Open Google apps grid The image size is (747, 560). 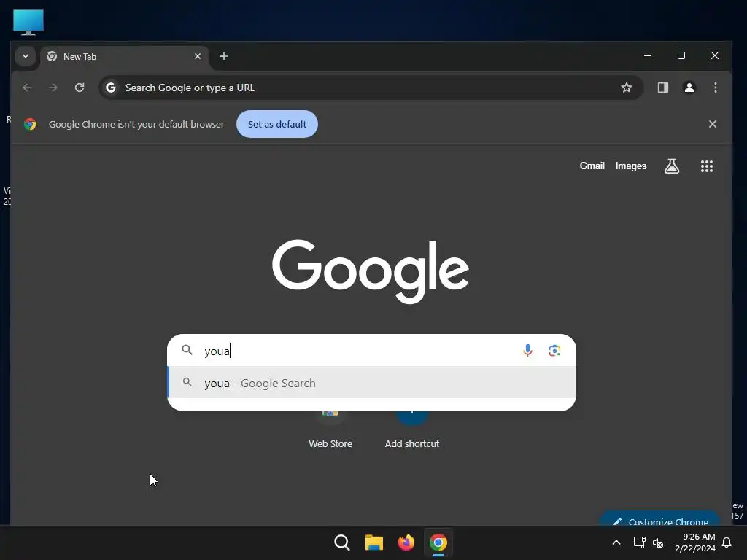point(706,166)
